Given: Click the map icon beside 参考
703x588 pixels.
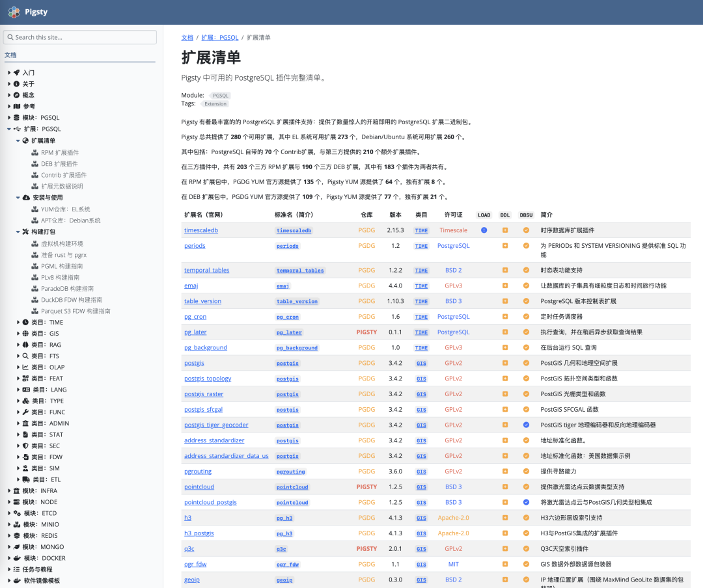Looking at the screenshot, I should coord(17,106).
